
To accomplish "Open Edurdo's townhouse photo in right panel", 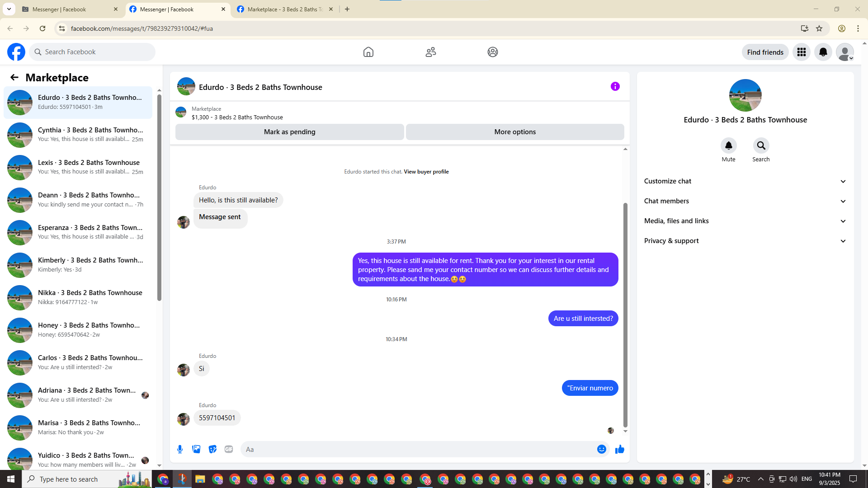I will tap(745, 95).
